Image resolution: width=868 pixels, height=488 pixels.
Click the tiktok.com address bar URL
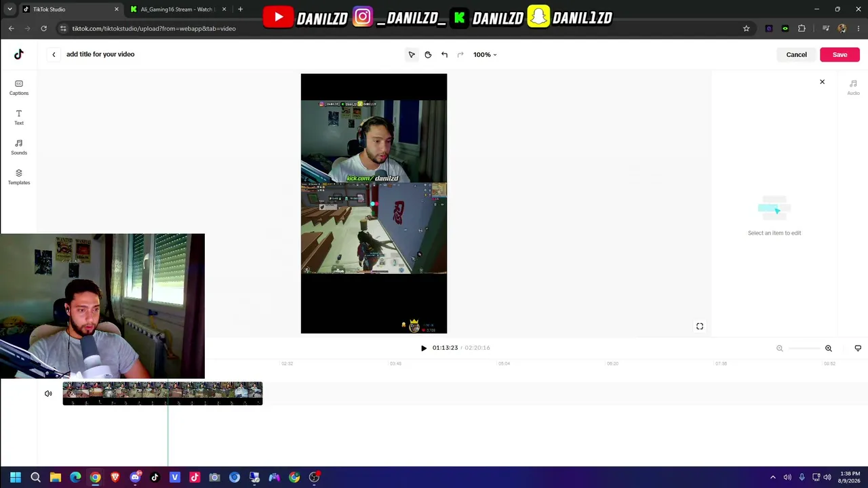click(x=154, y=28)
